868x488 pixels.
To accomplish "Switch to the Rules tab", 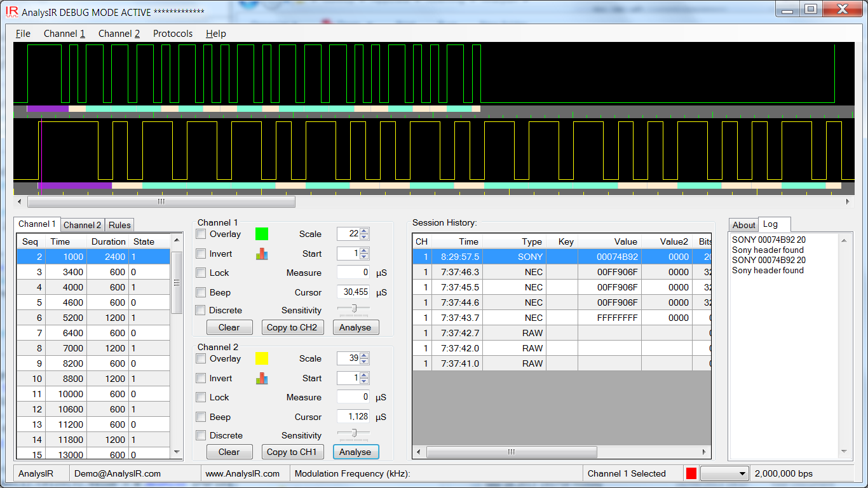I will tap(119, 225).
